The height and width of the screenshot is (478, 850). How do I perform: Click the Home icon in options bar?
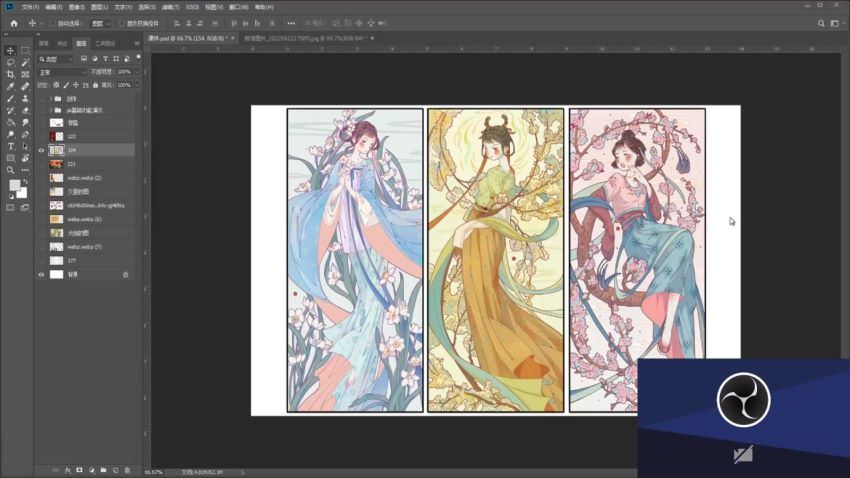pos(14,23)
